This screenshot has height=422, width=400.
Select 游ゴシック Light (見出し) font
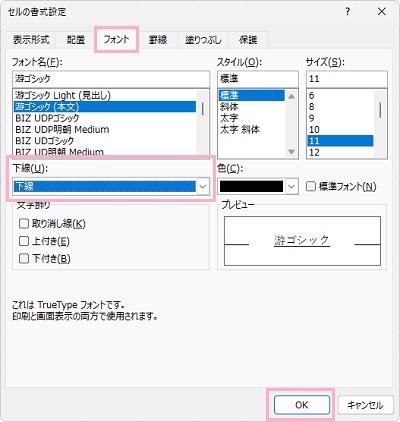coord(104,95)
